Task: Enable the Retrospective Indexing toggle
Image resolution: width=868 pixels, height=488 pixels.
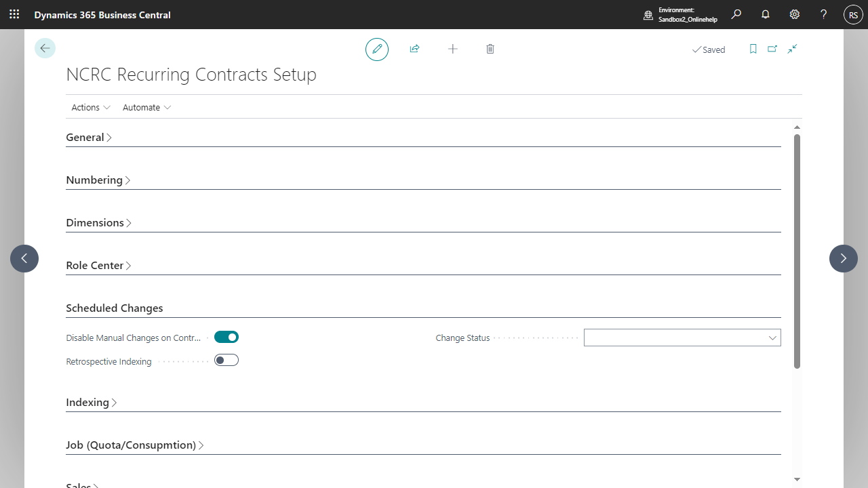Action: [x=226, y=360]
